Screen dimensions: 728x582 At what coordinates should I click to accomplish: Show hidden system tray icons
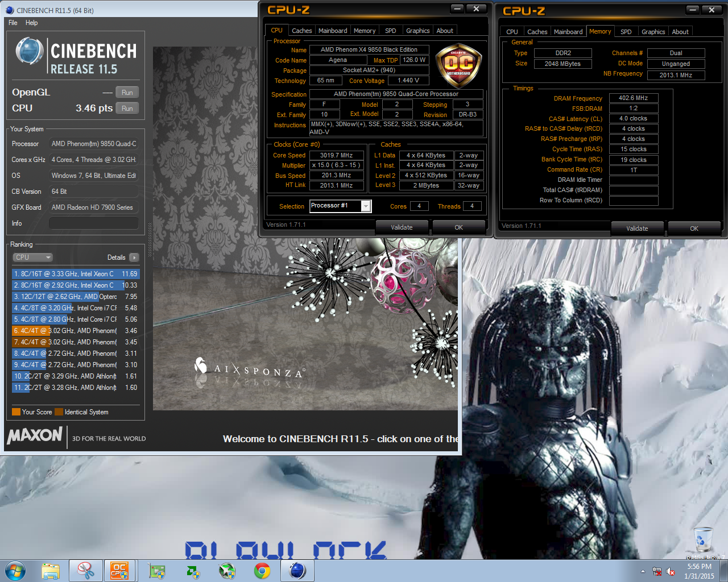pyautogui.click(x=643, y=571)
